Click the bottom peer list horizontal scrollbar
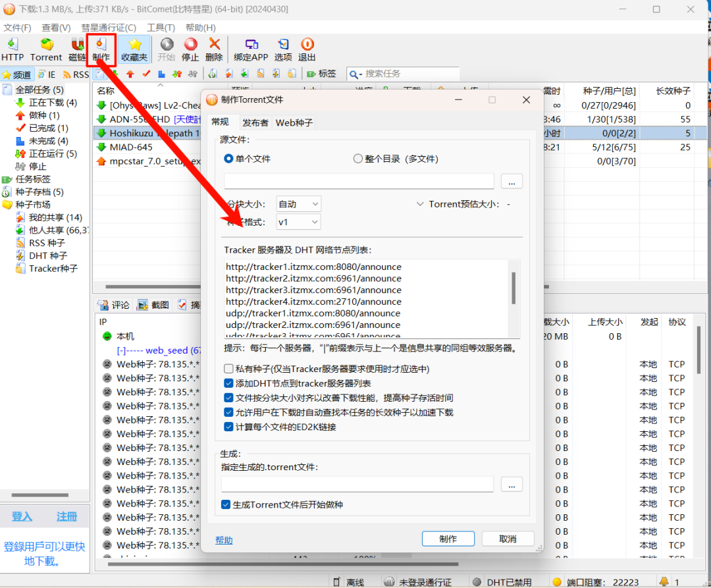Screen dimensions: 711x588 coord(283,564)
